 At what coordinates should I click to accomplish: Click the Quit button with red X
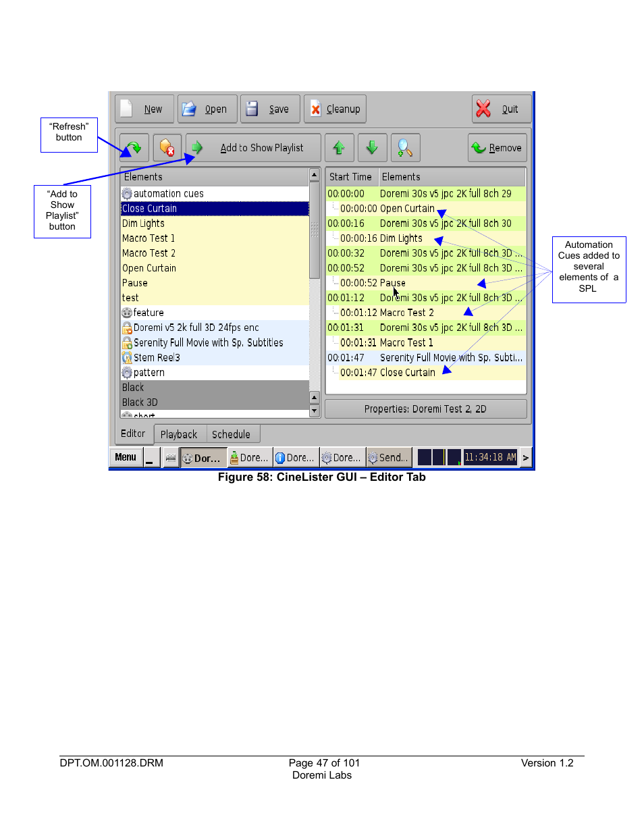501,109
